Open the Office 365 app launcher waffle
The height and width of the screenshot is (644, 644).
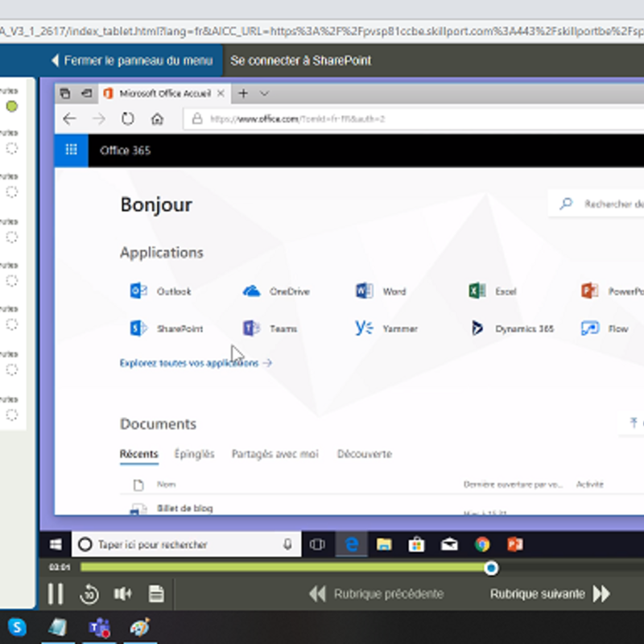(72, 150)
